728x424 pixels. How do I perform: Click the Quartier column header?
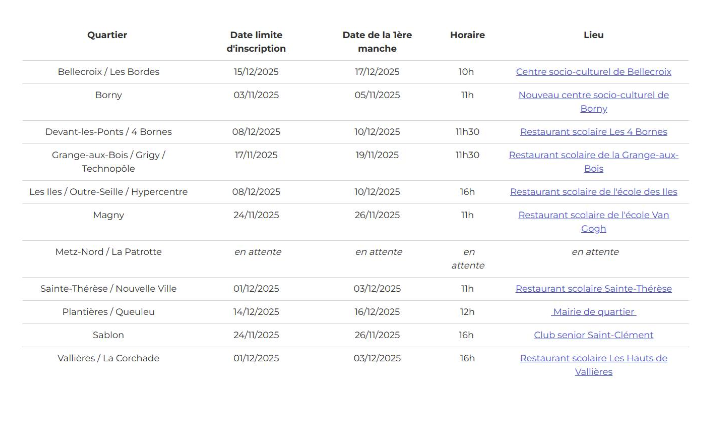(107, 35)
